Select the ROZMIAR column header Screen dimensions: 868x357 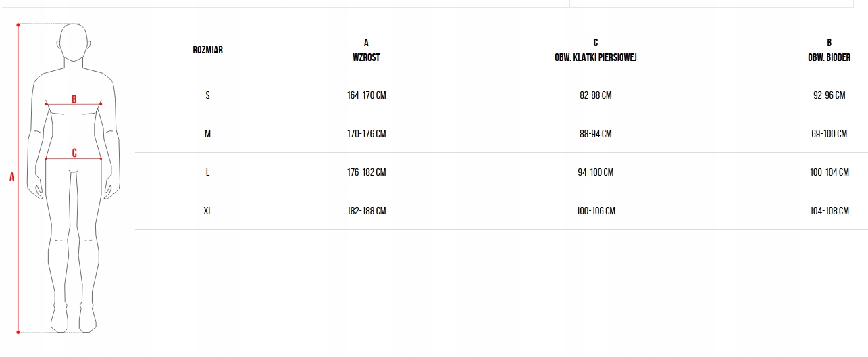tap(207, 50)
